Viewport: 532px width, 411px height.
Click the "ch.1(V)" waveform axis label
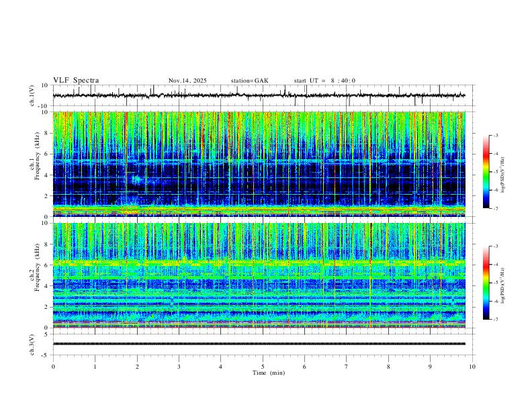click(32, 95)
